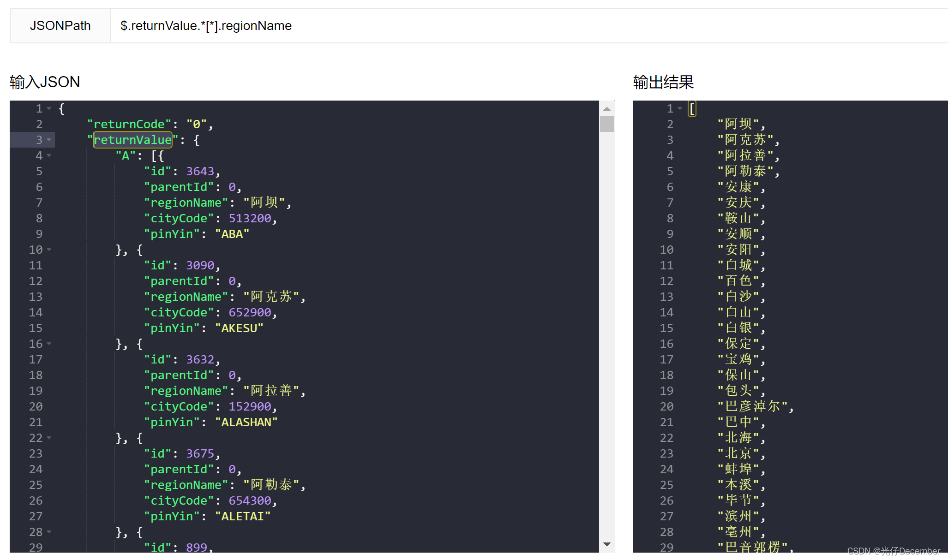This screenshot has height=560, width=948.
Task: Click the JSONPath label box
Action: click(60, 26)
